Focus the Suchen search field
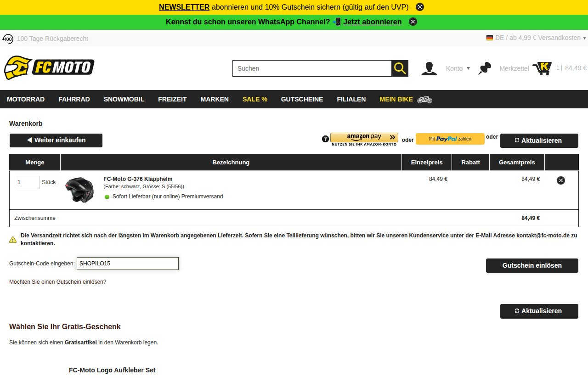Image resolution: width=588 pixels, height=382 pixels. [x=312, y=68]
